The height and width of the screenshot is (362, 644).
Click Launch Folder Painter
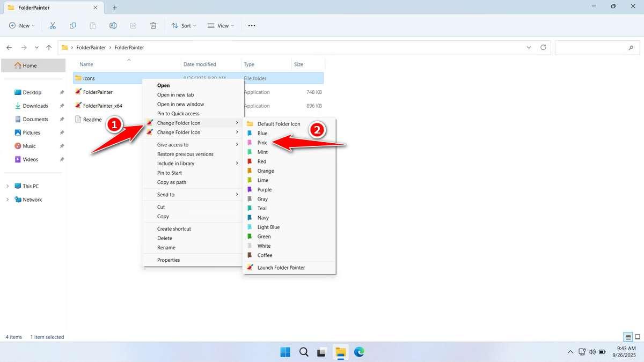(281, 267)
